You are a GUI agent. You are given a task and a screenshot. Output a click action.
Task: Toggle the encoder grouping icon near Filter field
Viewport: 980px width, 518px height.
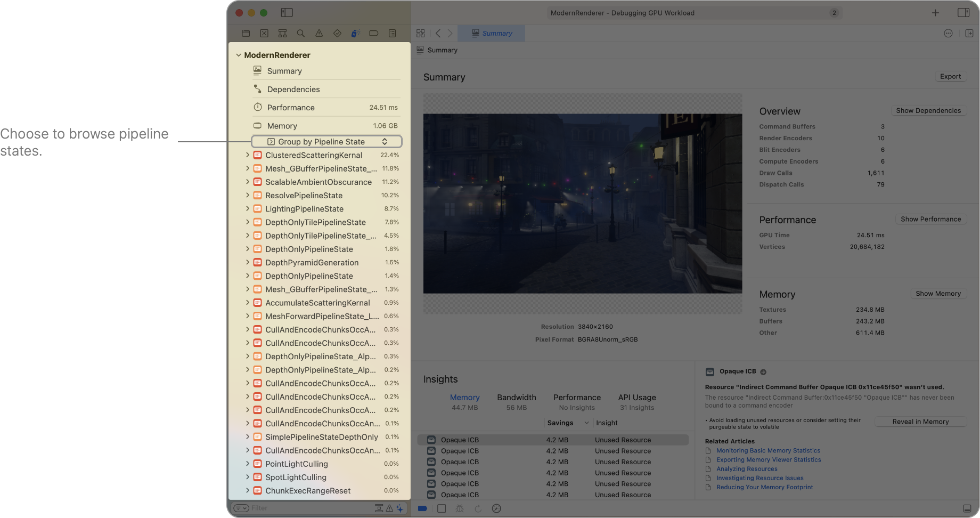(x=379, y=508)
